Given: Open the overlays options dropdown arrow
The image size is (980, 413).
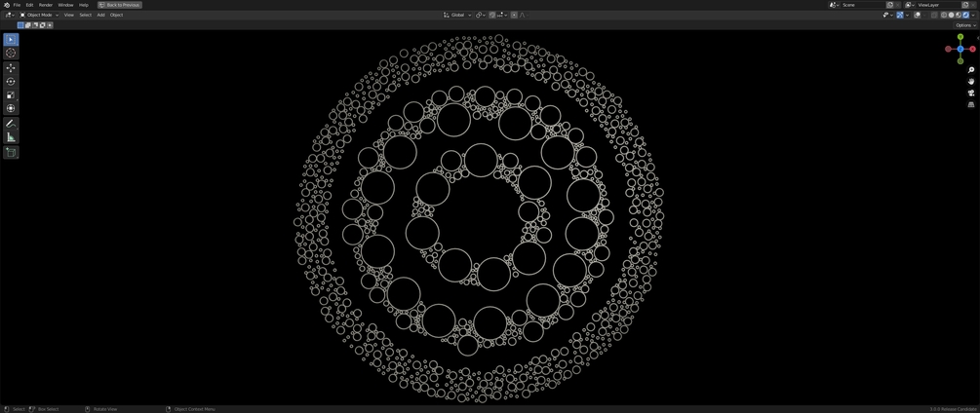Looking at the screenshot, I should (924, 15).
